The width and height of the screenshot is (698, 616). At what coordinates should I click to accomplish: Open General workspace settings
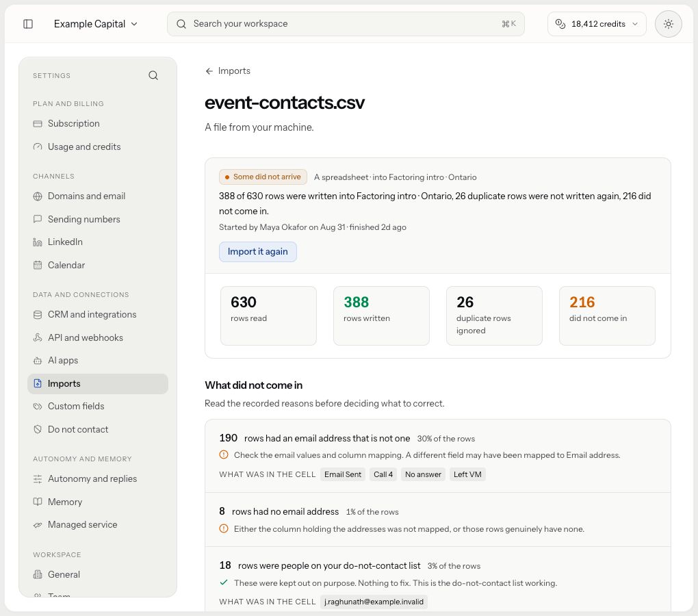pyautogui.click(x=98, y=574)
